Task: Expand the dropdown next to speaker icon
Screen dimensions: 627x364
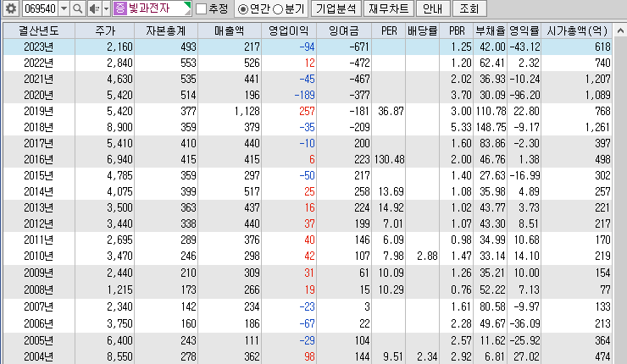Action: pos(107,8)
